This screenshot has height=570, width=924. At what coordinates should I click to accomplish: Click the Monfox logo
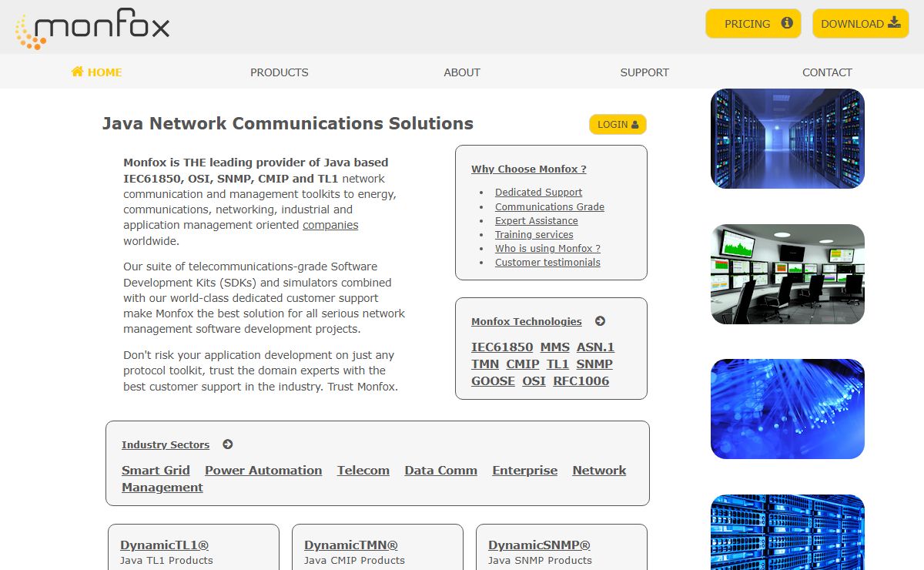[x=92, y=29]
